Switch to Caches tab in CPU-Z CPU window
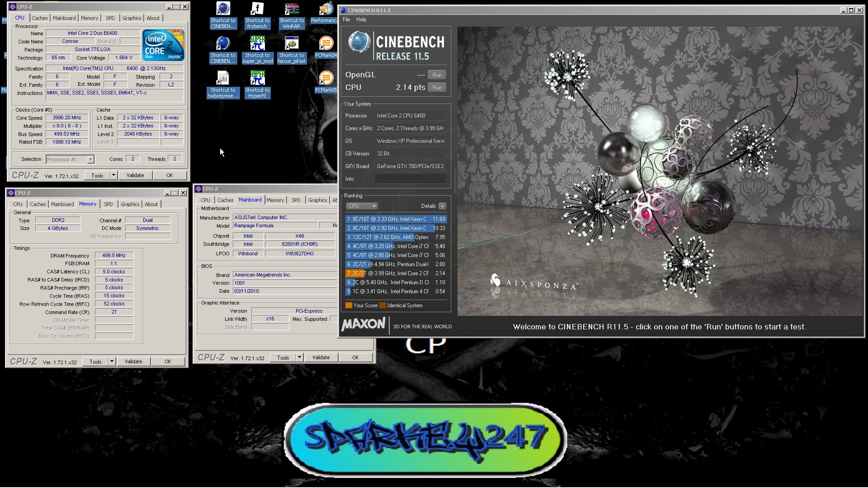The width and height of the screenshot is (868, 488). (x=39, y=18)
